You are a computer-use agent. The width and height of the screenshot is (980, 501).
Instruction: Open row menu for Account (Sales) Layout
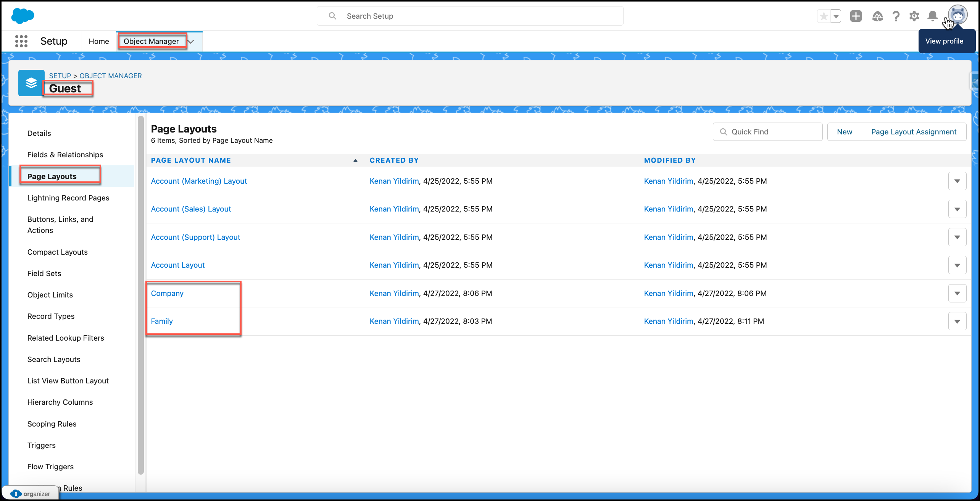tap(957, 209)
